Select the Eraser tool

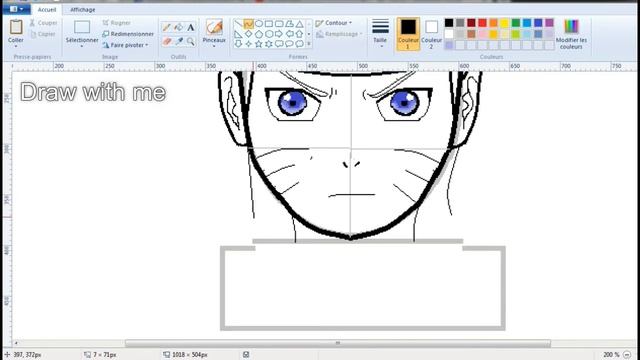[x=167, y=41]
